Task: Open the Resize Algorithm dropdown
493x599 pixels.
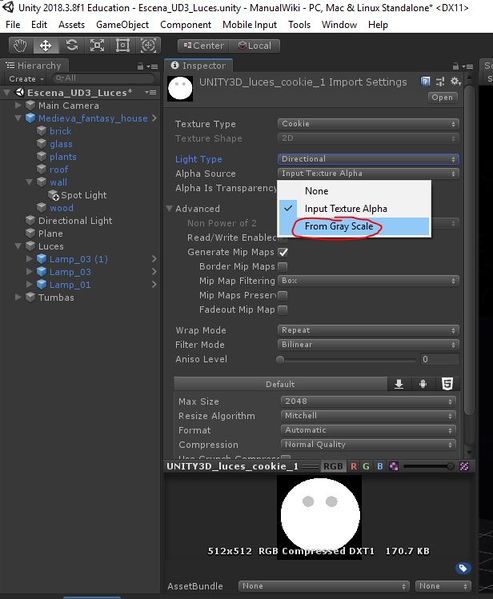Action: pyautogui.click(x=368, y=416)
